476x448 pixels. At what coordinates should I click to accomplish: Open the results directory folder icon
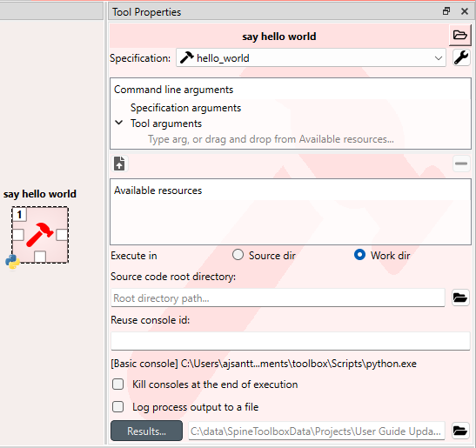tap(460, 431)
